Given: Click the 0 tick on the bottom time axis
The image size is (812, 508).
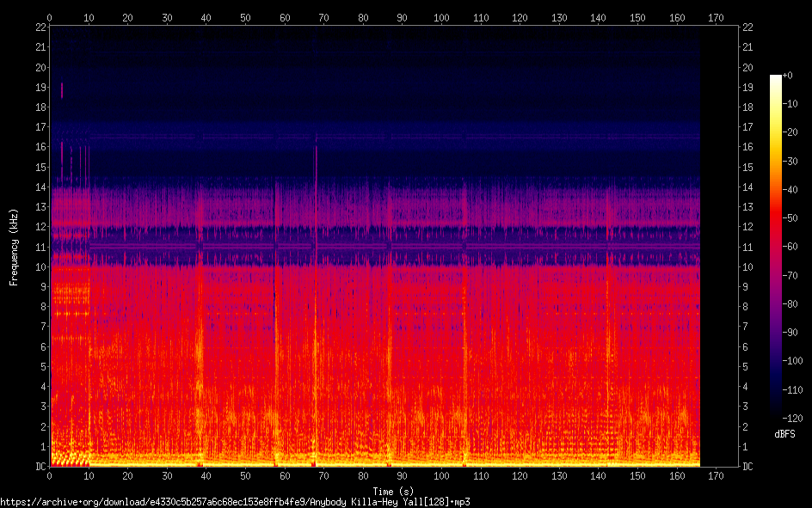Looking at the screenshot, I should click(49, 475).
